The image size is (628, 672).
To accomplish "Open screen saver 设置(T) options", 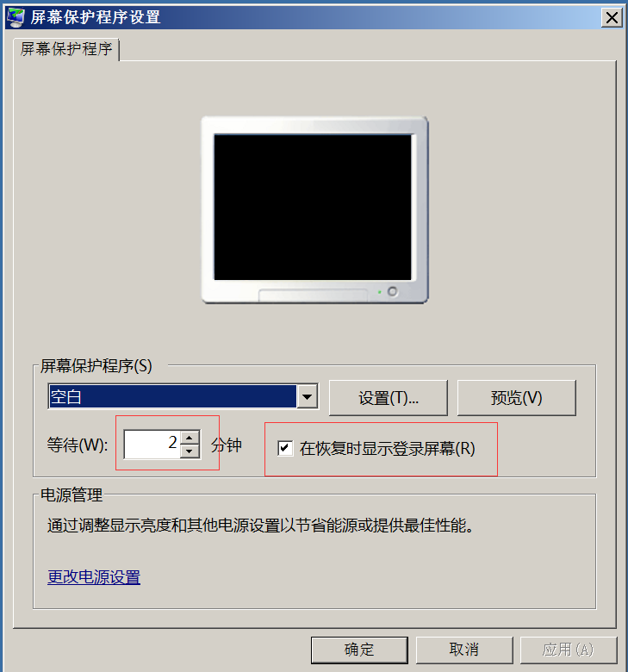I will click(389, 398).
